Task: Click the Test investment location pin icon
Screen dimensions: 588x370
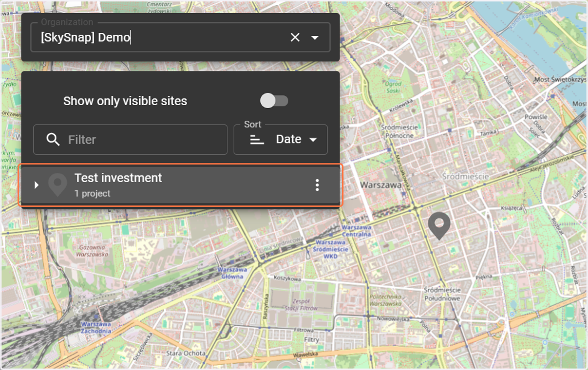Action: tap(57, 185)
